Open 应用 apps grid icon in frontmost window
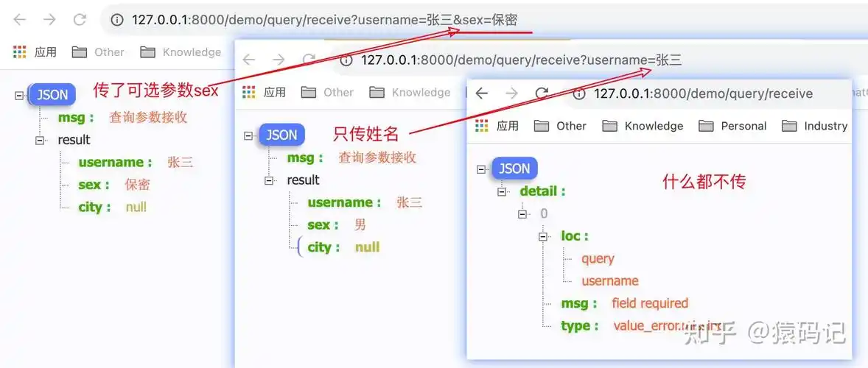868x368 pixels. pos(482,126)
